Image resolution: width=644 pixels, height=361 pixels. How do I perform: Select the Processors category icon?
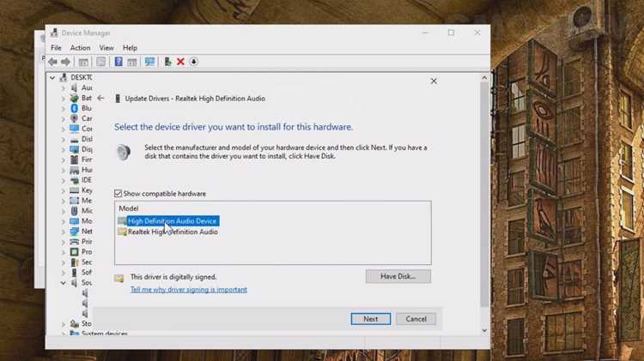click(x=75, y=252)
